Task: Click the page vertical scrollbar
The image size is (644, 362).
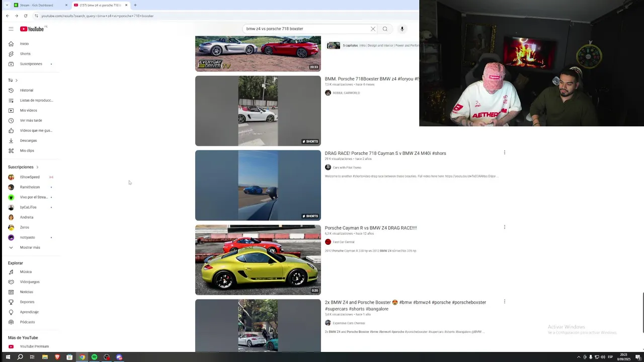Action: pos(642,312)
